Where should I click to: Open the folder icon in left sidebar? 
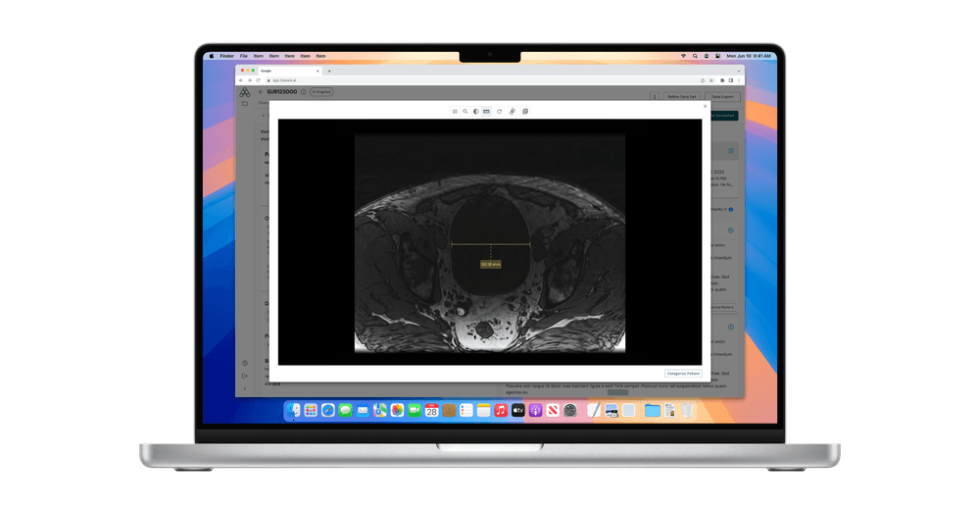(244, 104)
